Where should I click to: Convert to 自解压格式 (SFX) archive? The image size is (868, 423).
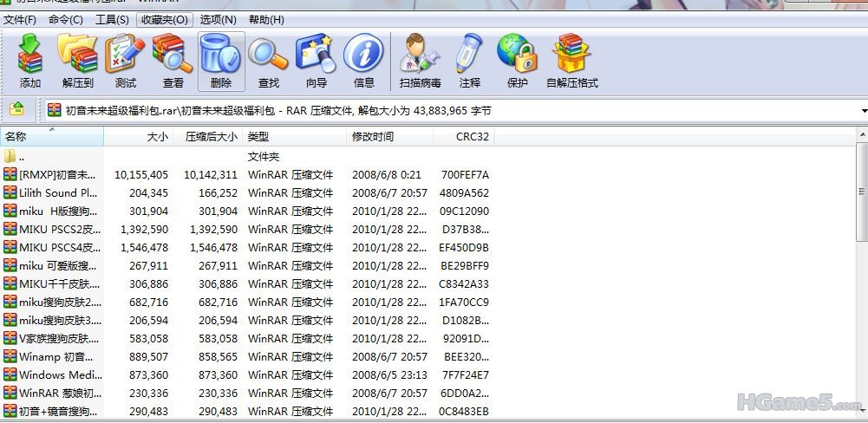click(571, 61)
